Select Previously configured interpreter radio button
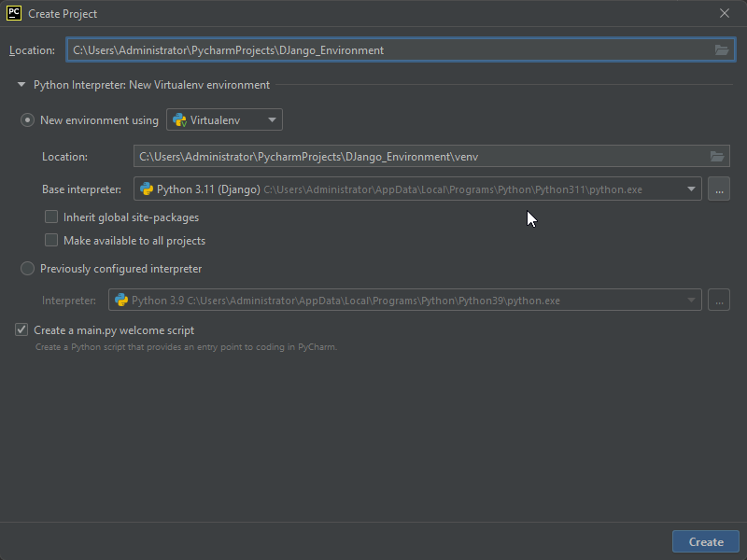747x560 pixels. click(28, 269)
